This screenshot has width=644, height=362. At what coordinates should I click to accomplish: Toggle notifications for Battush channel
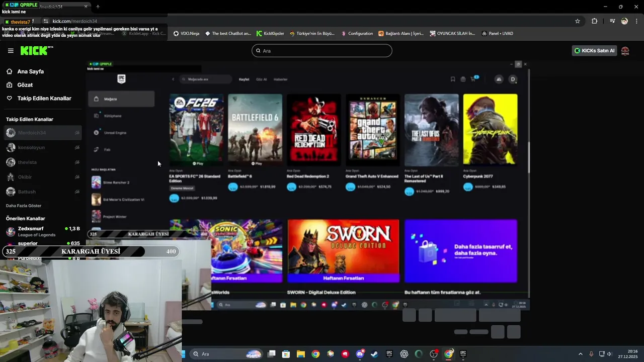click(x=77, y=192)
